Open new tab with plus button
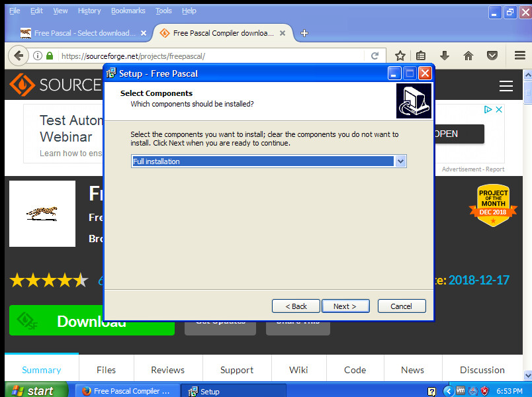532x397 pixels. (304, 33)
